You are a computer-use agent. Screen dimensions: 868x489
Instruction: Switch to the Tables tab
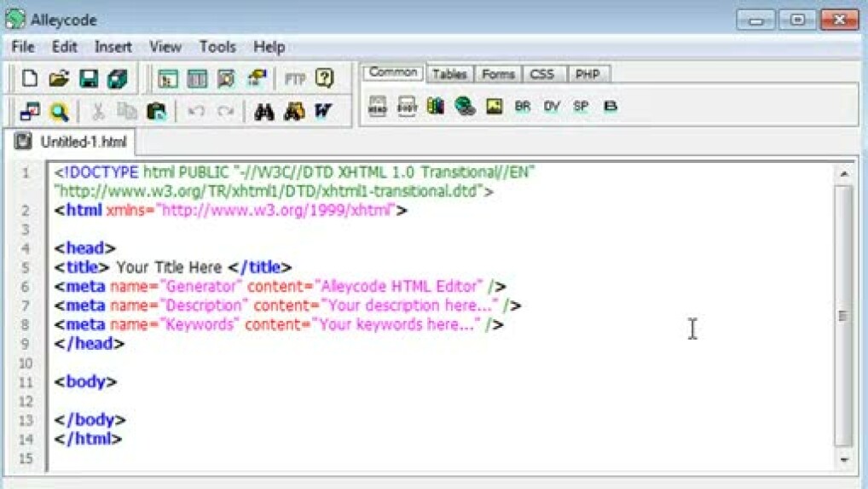448,74
